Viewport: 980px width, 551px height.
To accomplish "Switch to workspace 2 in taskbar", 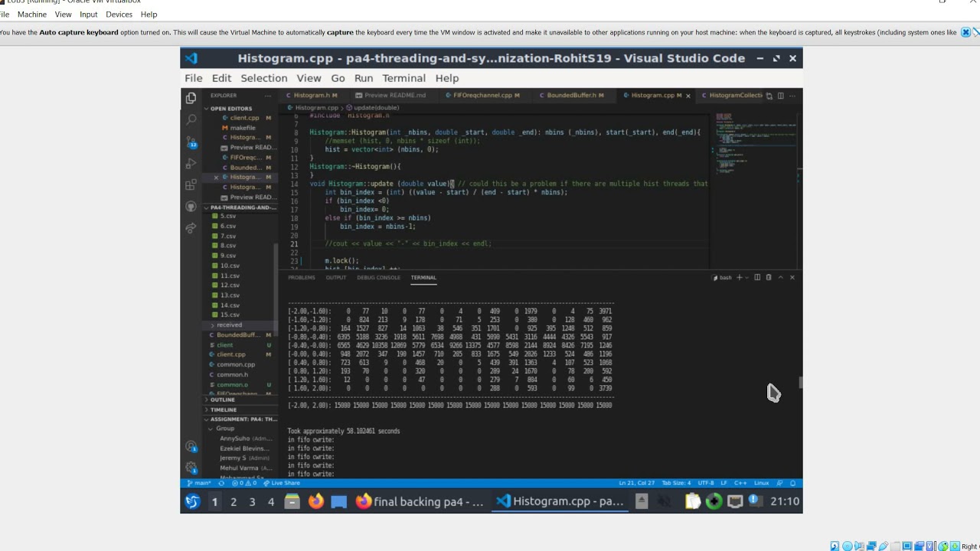I will [234, 502].
